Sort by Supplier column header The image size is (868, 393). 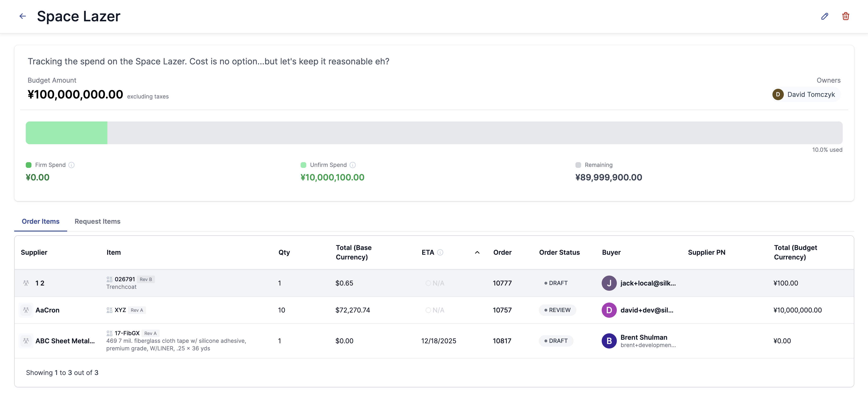34,252
